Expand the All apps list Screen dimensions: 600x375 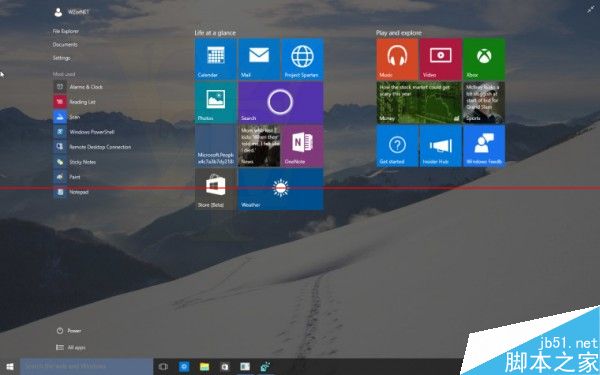tap(71, 347)
